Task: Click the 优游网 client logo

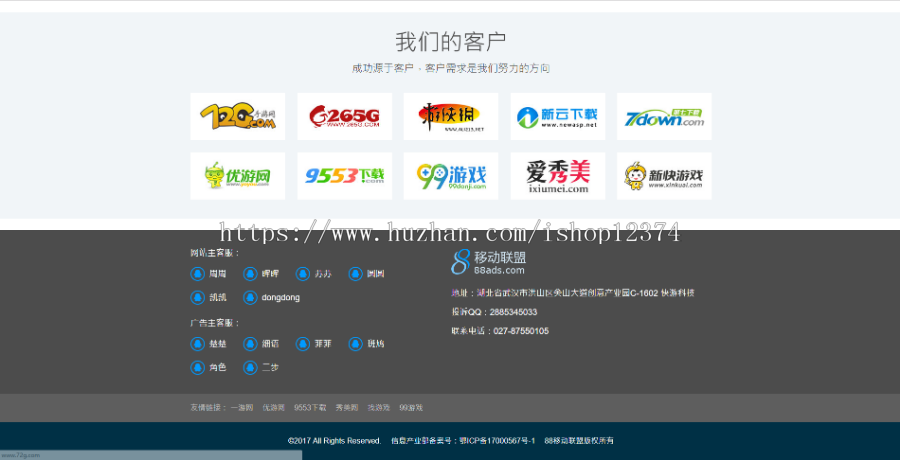Action: click(237, 177)
